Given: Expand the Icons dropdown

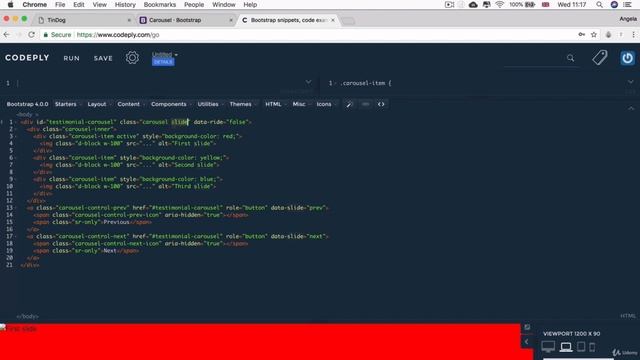Looking at the screenshot, I should [326, 104].
